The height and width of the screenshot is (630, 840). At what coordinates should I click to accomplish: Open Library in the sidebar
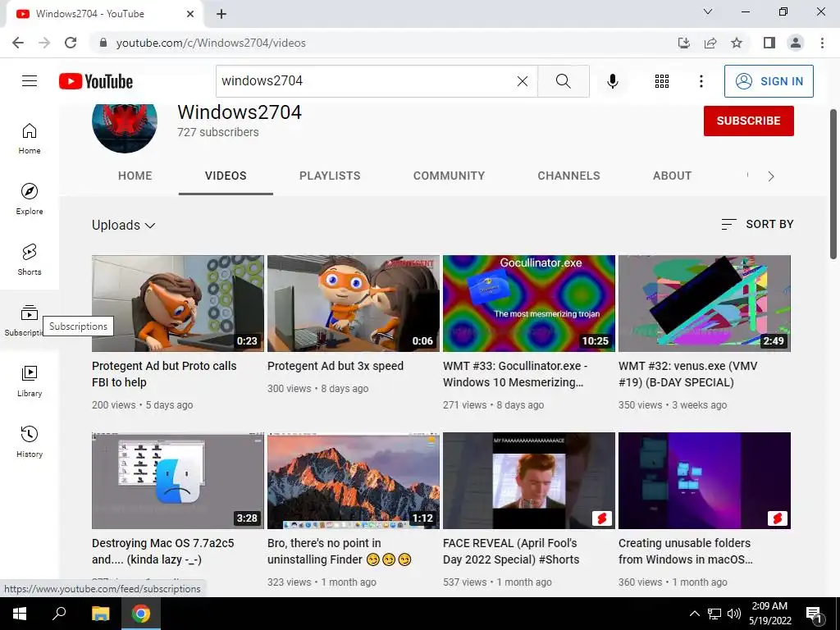pyautogui.click(x=30, y=381)
